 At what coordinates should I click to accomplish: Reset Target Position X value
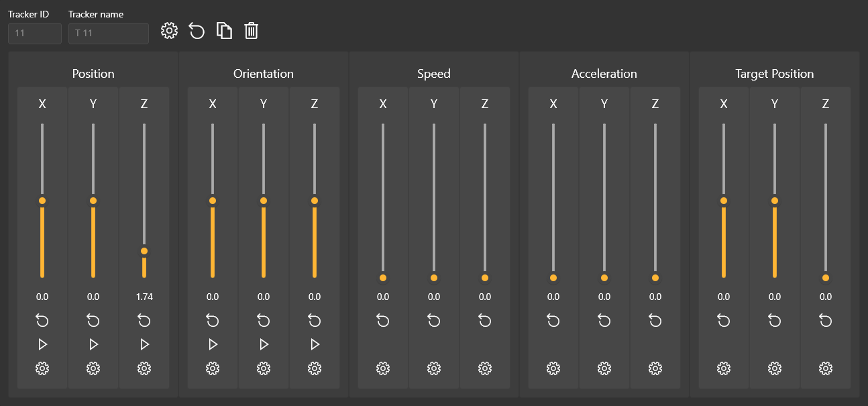tap(724, 320)
